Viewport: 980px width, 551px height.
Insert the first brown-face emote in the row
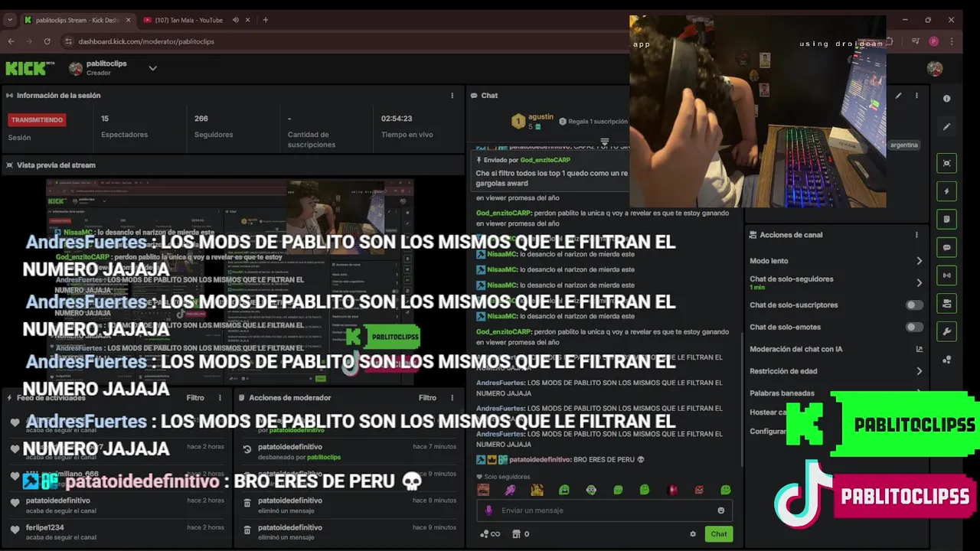click(x=483, y=490)
